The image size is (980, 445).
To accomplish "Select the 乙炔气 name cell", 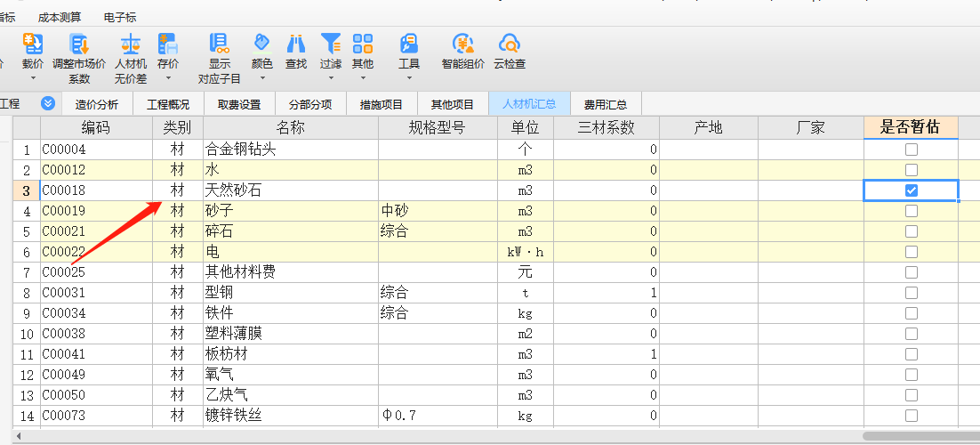I will [291, 395].
